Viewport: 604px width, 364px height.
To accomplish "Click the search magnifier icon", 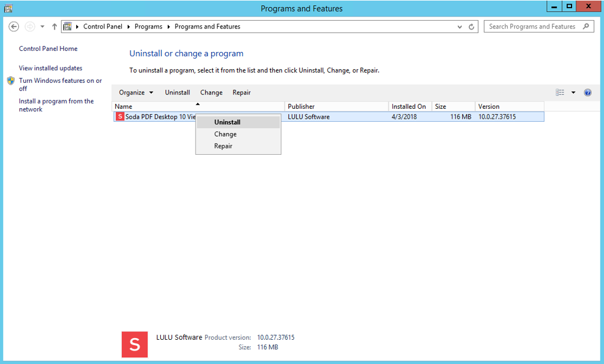I will click(586, 26).
